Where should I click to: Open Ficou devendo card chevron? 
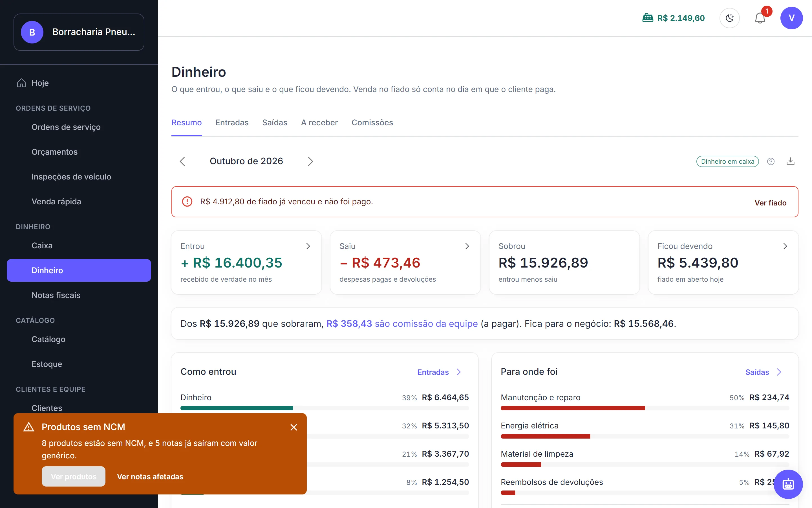tap(785, 246)
